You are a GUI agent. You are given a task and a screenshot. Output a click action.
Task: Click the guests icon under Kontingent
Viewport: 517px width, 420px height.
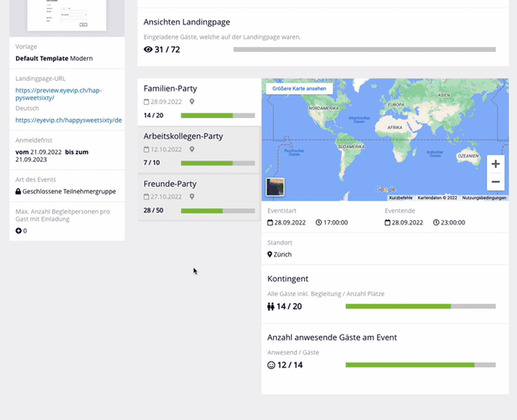coord(271,307)
